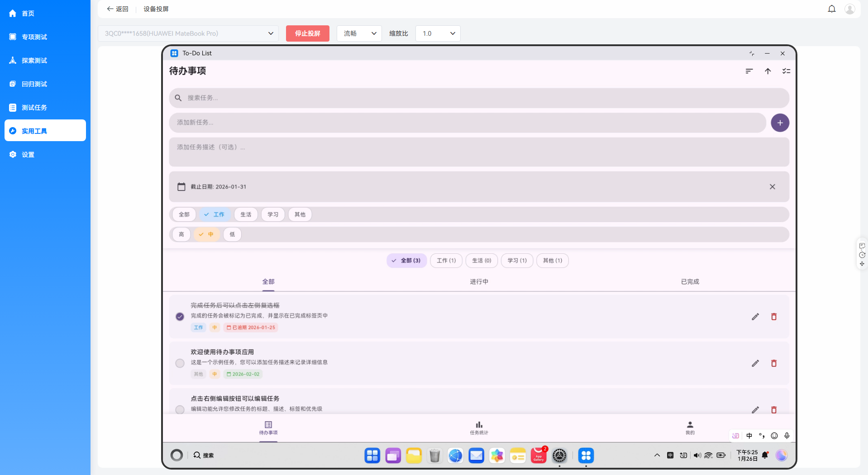This screenshot has width=868, height=475.
Task: Select the 生活 category chip for new task
Action: (246, 214)
